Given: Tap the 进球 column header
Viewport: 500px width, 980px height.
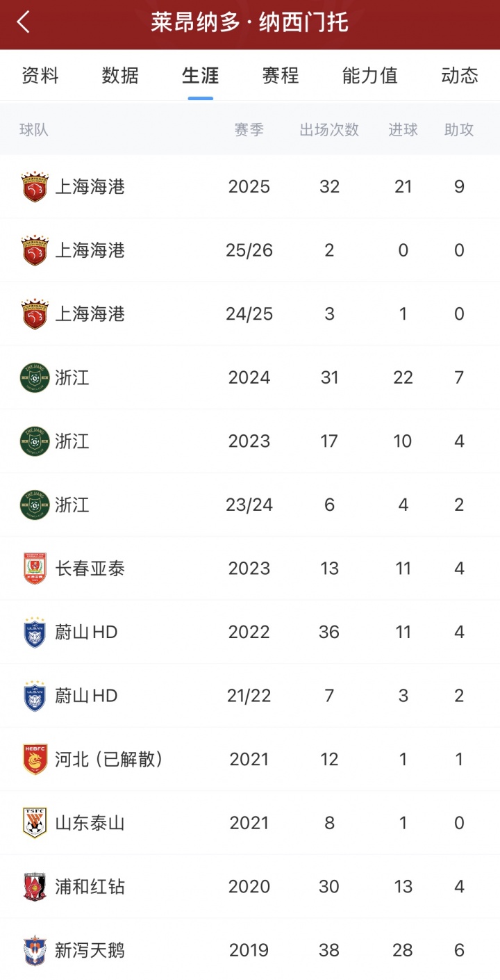Looking at the screenshot, I should pyautogui.click(x=403, y=129).
